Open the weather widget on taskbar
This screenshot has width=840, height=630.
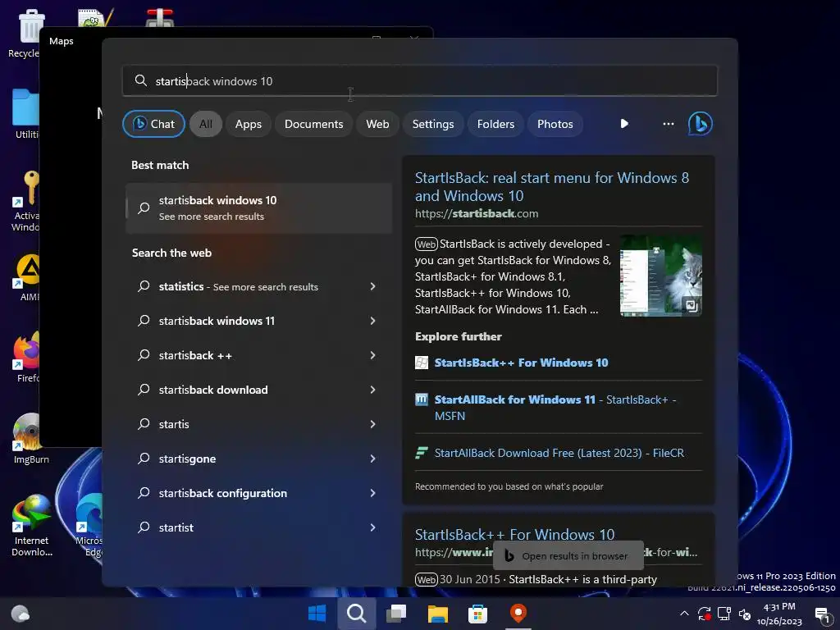pyautogui.click(x=21, y=613)
